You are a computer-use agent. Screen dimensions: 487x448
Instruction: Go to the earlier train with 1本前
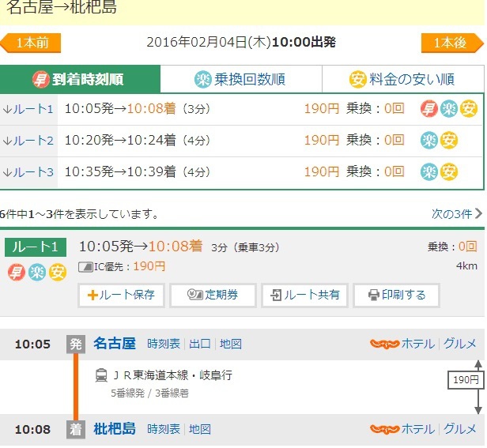(30, 43)
